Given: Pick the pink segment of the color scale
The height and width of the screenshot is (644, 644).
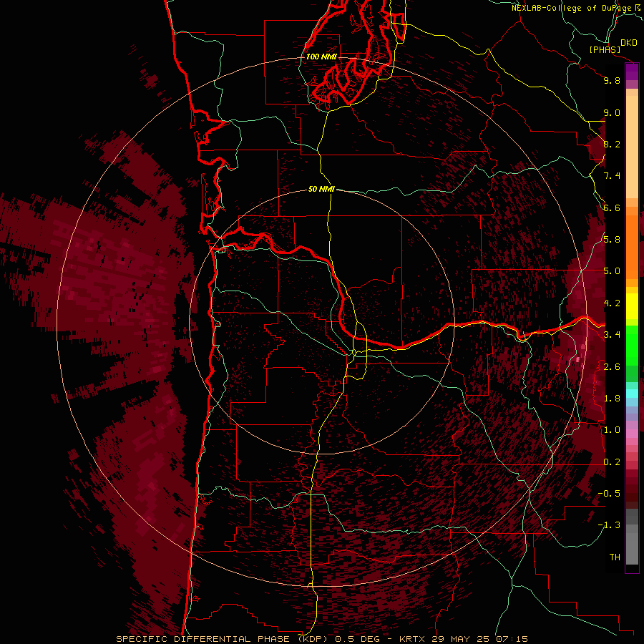Looking at the screenshot, I should point(632,434).
